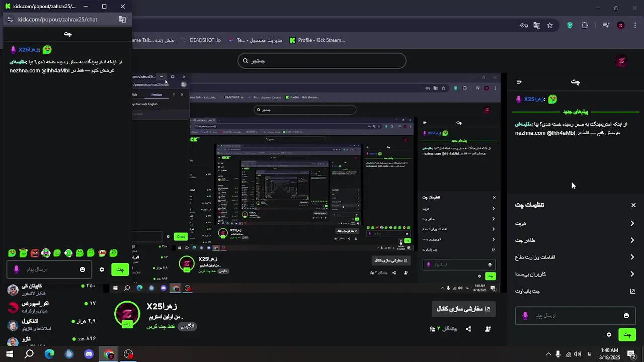Click بینندگان viewers count below stream
This screenshot has width=644, height=362.
[x=444, y=329]
